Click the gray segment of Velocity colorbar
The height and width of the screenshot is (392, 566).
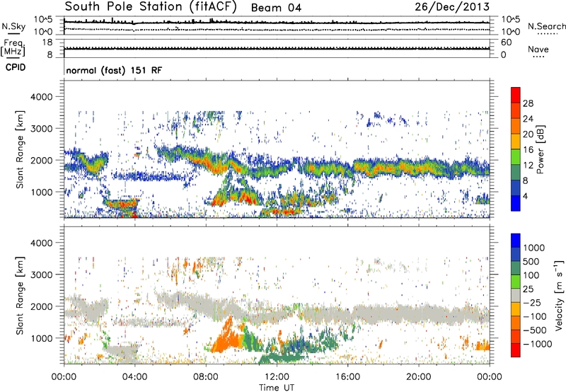click(516, 295)
